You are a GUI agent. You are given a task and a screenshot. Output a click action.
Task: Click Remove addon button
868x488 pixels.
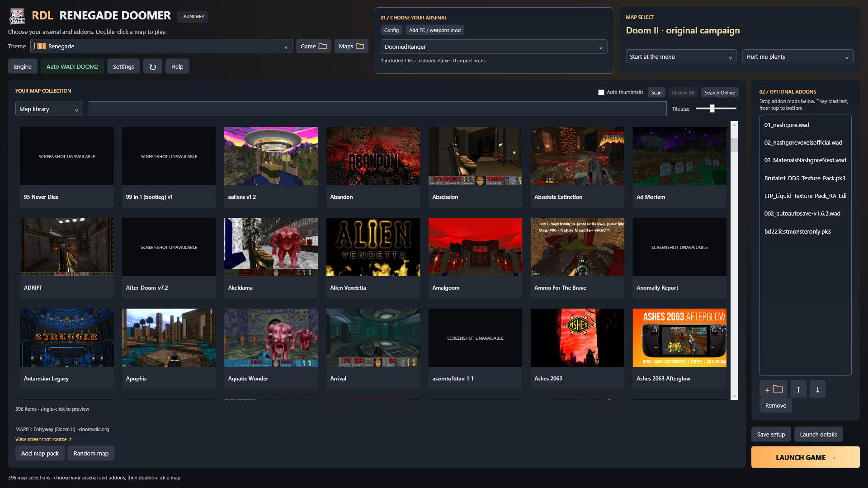click(x=776, y=405)
